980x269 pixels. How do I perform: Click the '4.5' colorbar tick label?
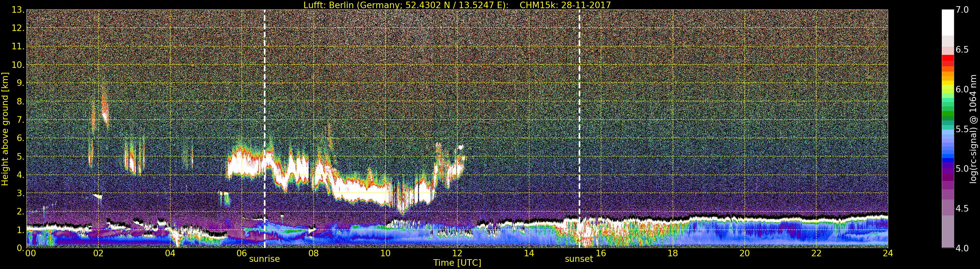tap(962, 209)
